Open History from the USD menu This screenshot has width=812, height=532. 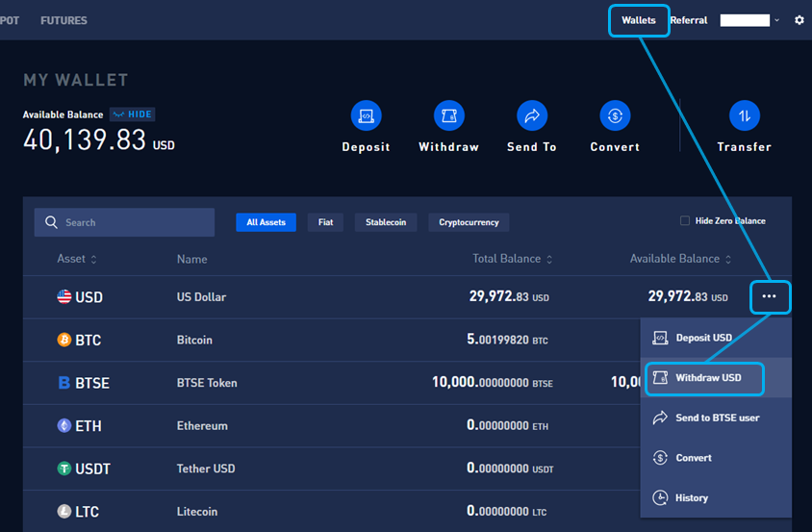point(716,497)
